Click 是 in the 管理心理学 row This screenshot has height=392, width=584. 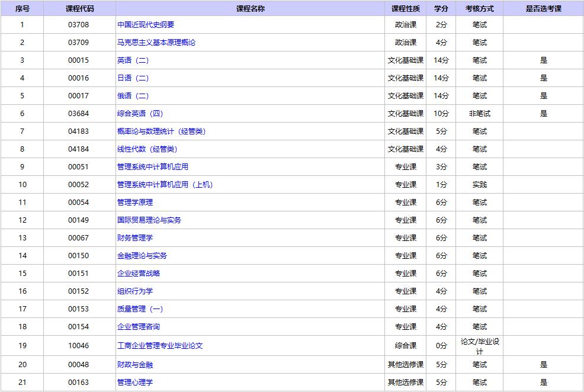543,383
